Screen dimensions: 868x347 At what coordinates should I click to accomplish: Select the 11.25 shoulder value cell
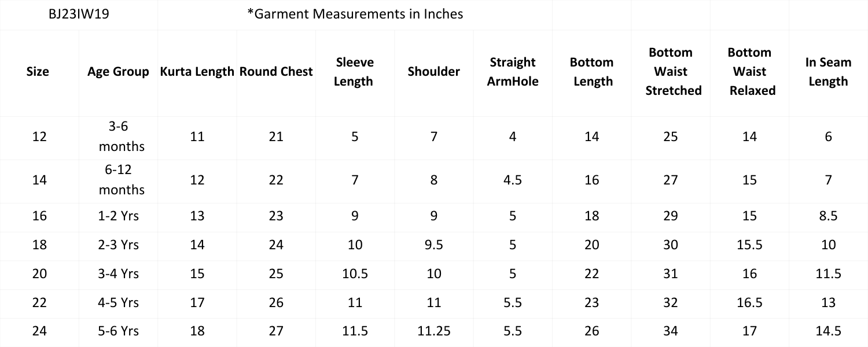pyautogui.click(x=433, y=332)
